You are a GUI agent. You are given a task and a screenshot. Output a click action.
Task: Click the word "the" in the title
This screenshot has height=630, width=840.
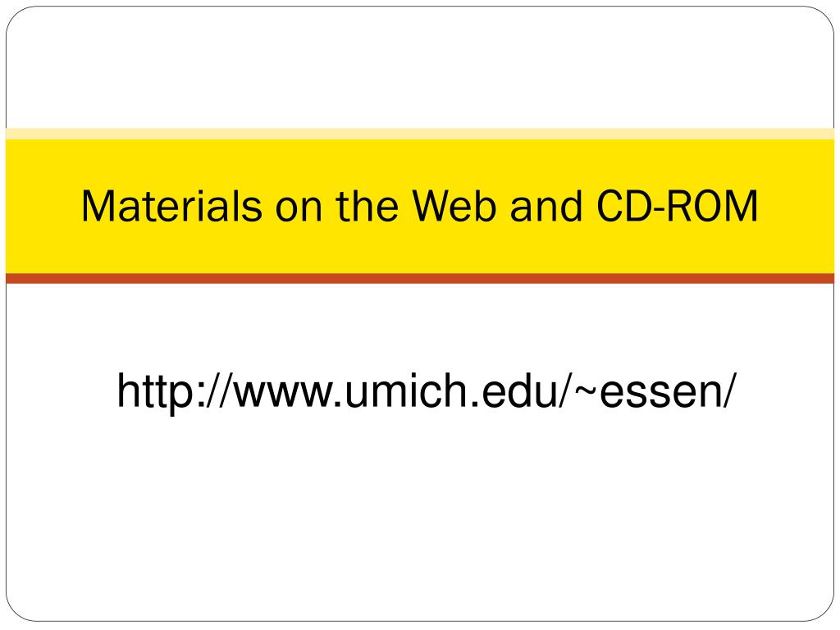pyautogui.click(x=367, y=206)
